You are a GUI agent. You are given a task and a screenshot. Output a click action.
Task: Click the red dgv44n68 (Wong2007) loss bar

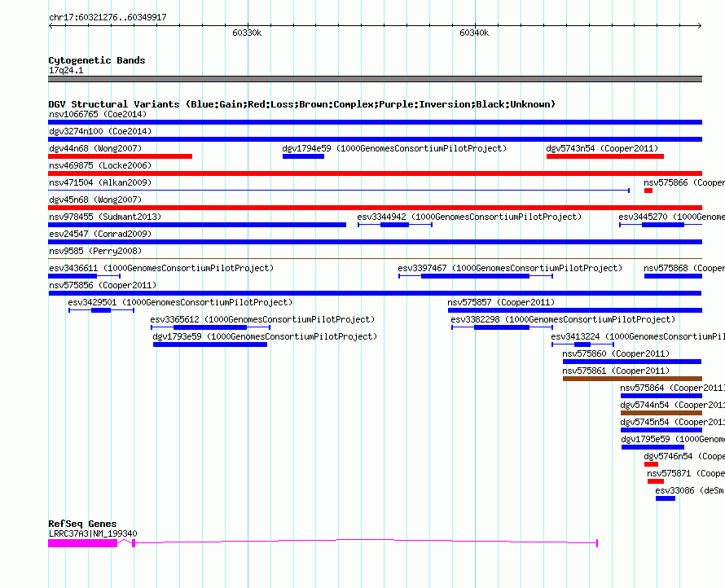121,156
